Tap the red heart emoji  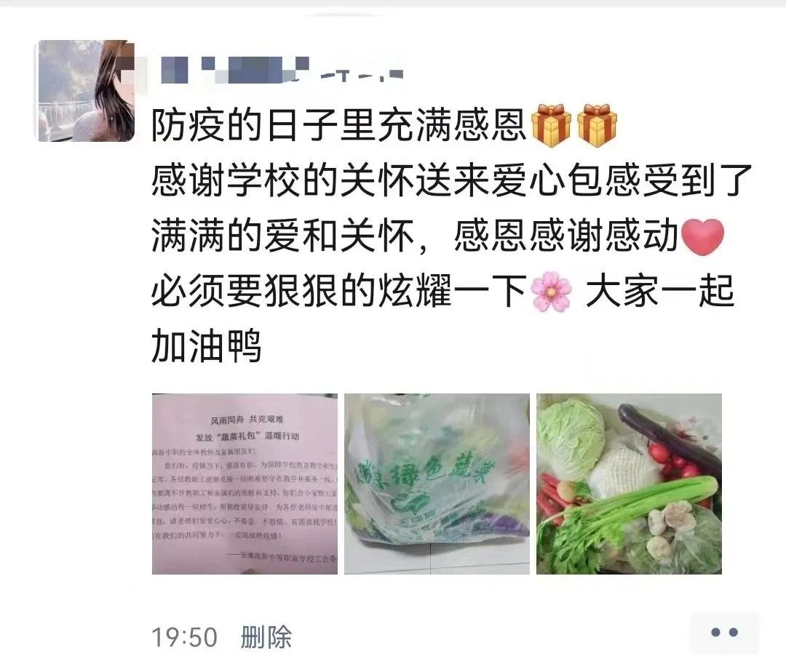[703, 237]
